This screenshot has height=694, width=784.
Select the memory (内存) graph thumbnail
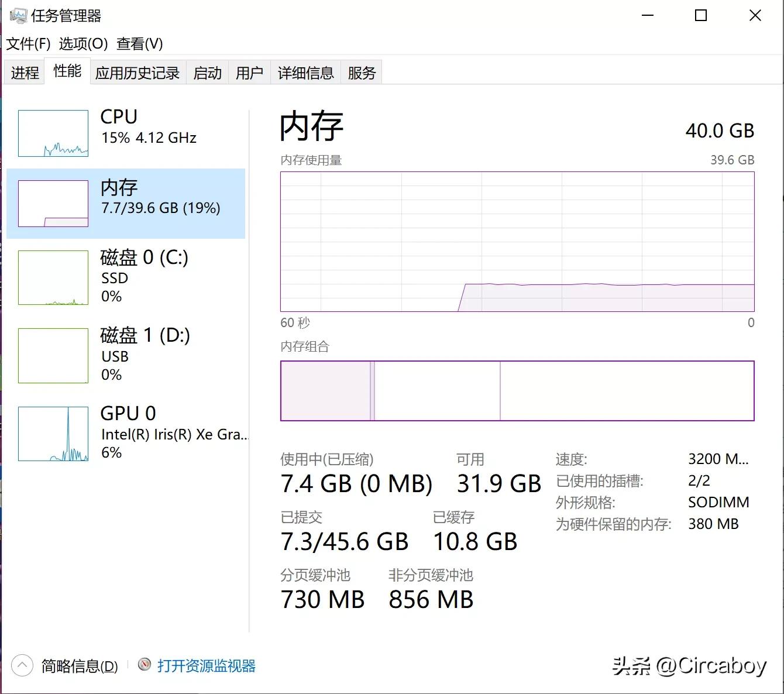pos(53,204)
